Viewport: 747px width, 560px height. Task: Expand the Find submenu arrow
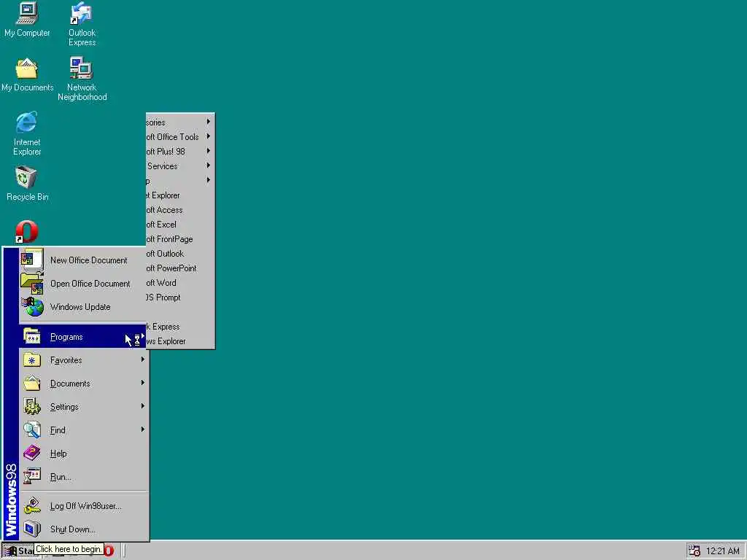(142, 429)
